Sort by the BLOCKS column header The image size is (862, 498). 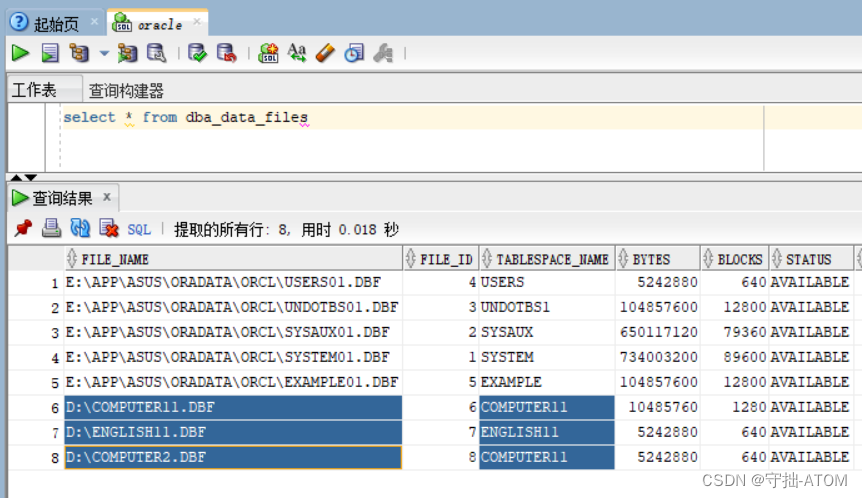[x=734, y=259]
